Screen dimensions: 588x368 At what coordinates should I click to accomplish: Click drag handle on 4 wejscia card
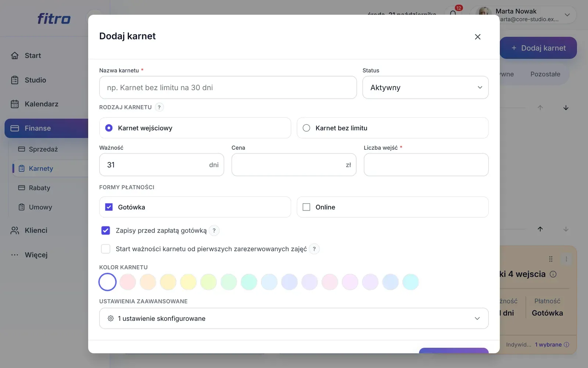click(x=551, y=259)
